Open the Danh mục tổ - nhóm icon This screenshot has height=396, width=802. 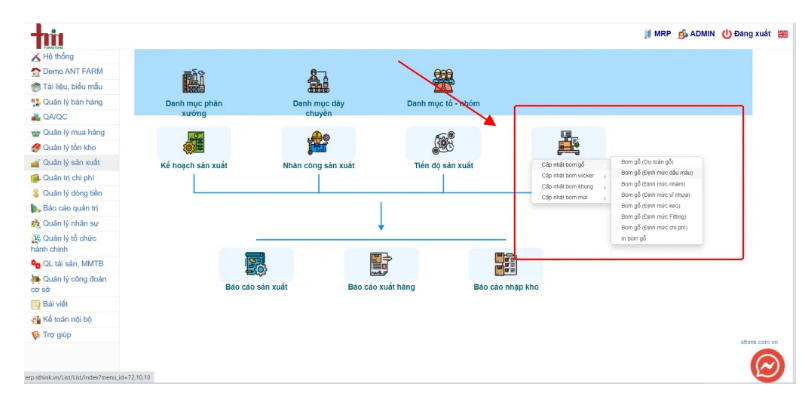click(x=443, y=81)
